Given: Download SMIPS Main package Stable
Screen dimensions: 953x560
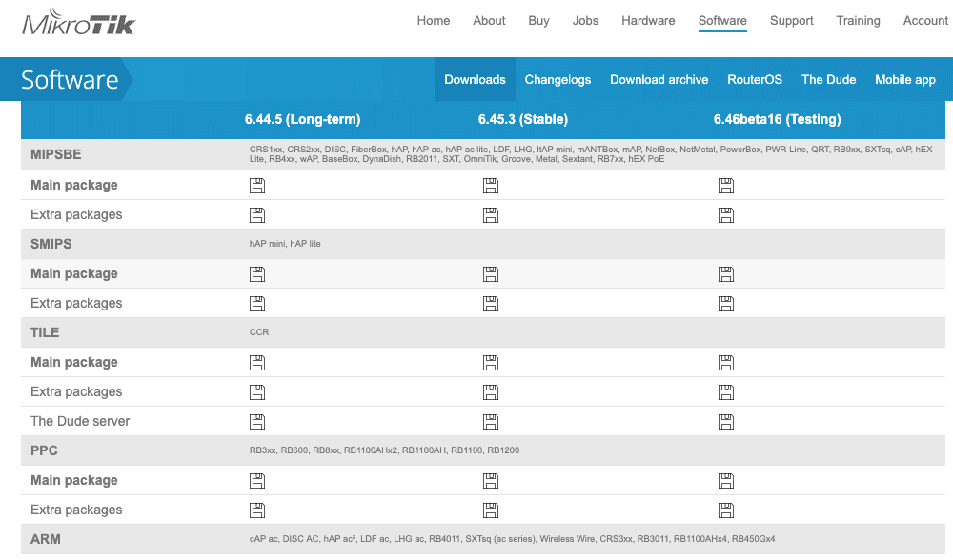Looking at the screenshot, I should (x=491, y=274).
